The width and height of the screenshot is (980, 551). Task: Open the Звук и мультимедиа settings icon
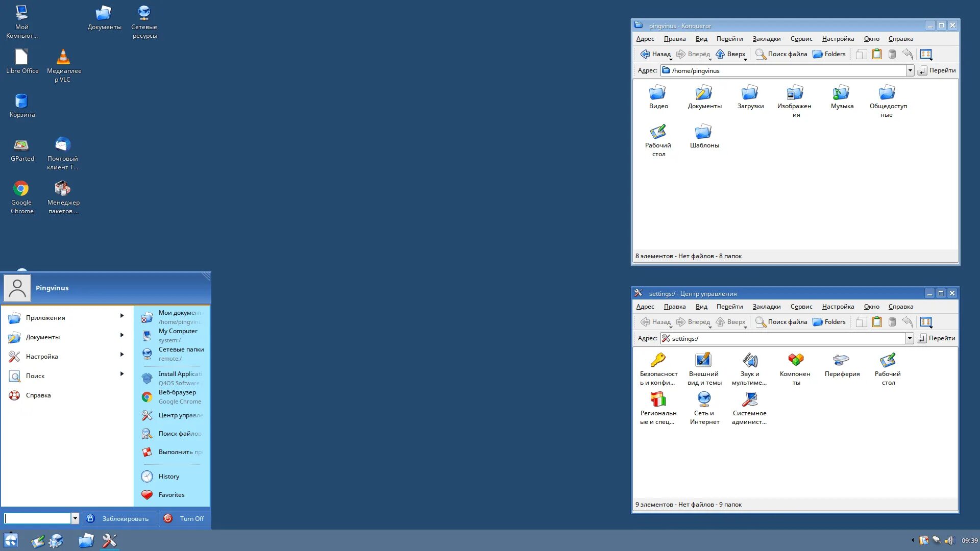tap(749, 361)
